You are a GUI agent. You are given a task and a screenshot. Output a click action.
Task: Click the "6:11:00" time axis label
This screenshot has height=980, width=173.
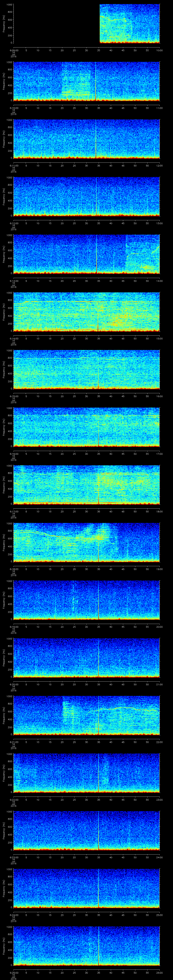pyautogui.click(x=14, y=166)
